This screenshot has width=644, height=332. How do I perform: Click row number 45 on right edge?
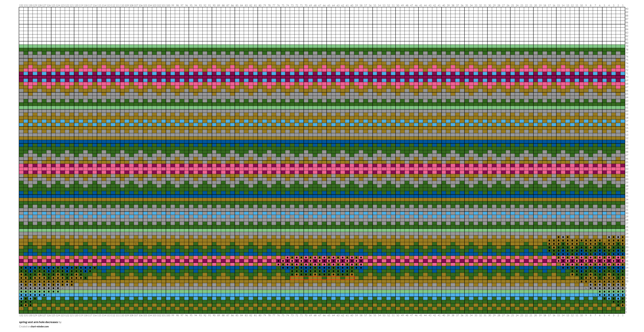(627, 162)
